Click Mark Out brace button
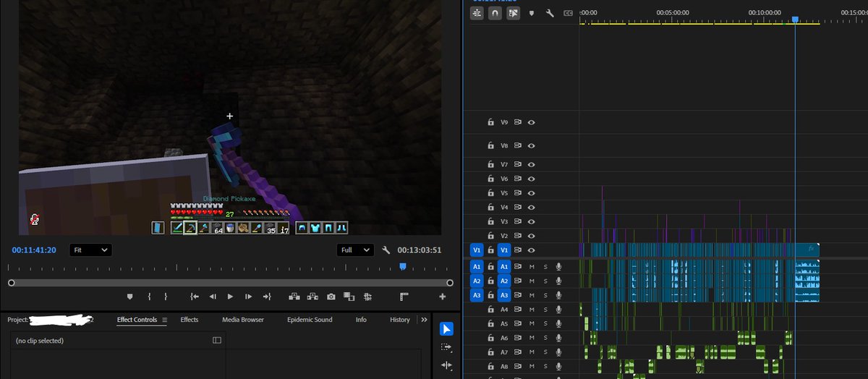Viewport: 868px width, 379px height. [x=166, y=297]
